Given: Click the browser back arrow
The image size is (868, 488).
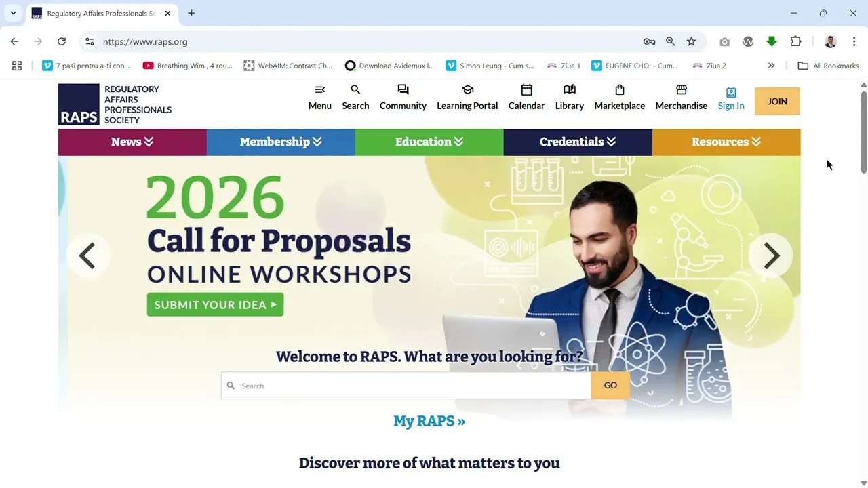Looking at the screenshot, I should click(14, 41).
